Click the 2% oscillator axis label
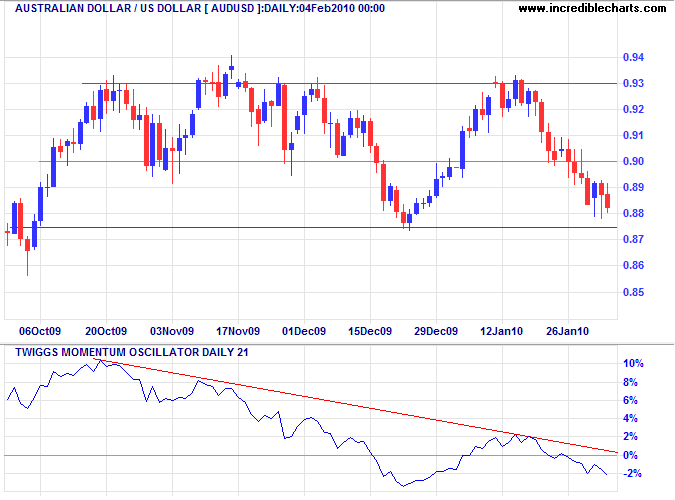 [630, 437]
